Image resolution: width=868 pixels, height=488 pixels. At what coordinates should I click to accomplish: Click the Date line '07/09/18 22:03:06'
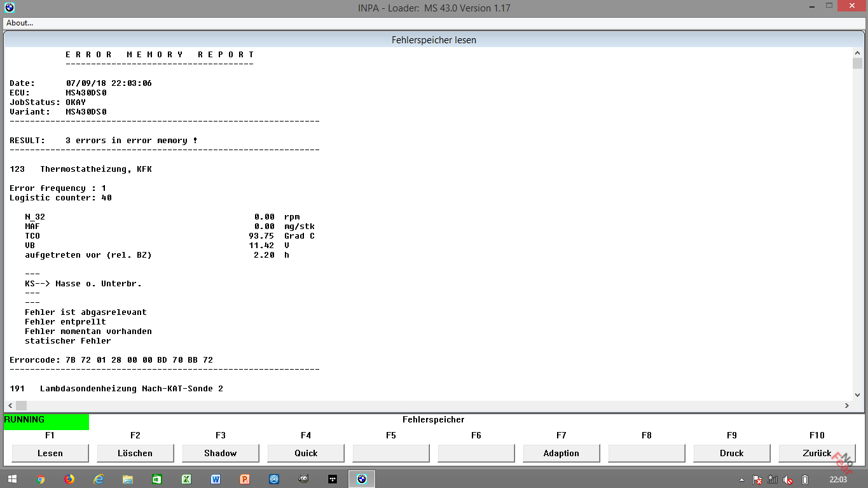tap(81, 83)
